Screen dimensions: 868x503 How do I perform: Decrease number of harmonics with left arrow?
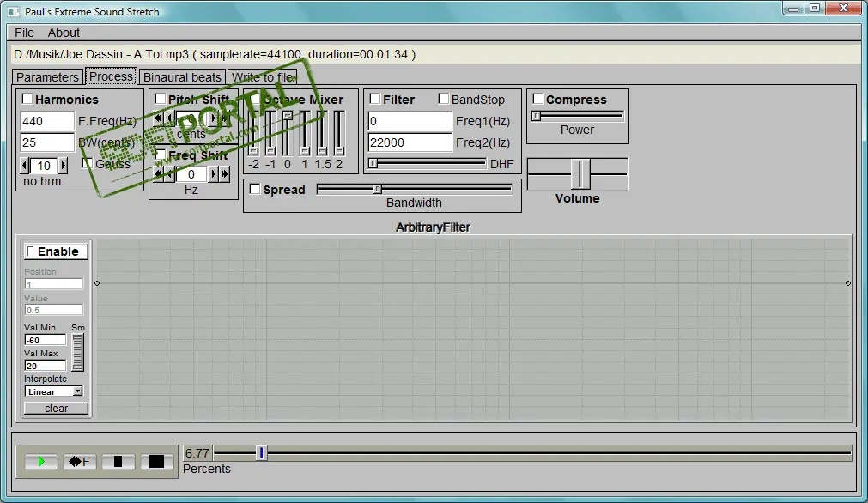coord(25,165)
